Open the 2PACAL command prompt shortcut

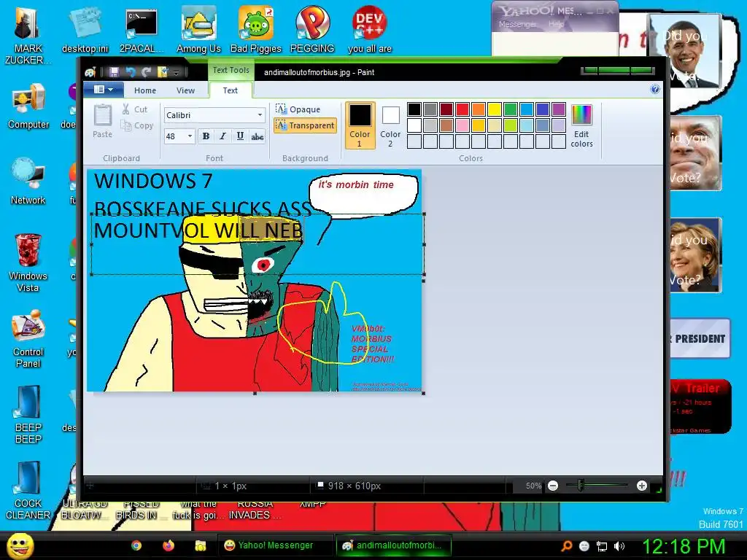[x=142, y=29]
